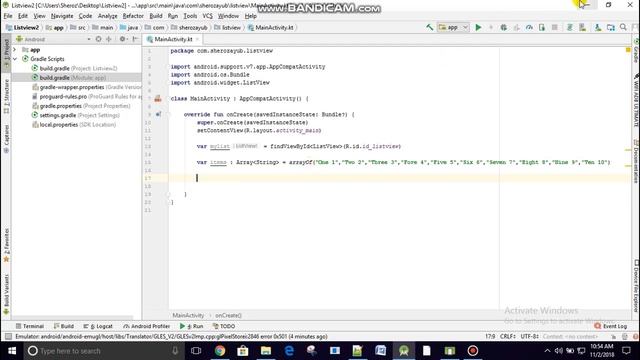Open Windows Task View icon
This screenshot has height=360, width=640.
196,351
